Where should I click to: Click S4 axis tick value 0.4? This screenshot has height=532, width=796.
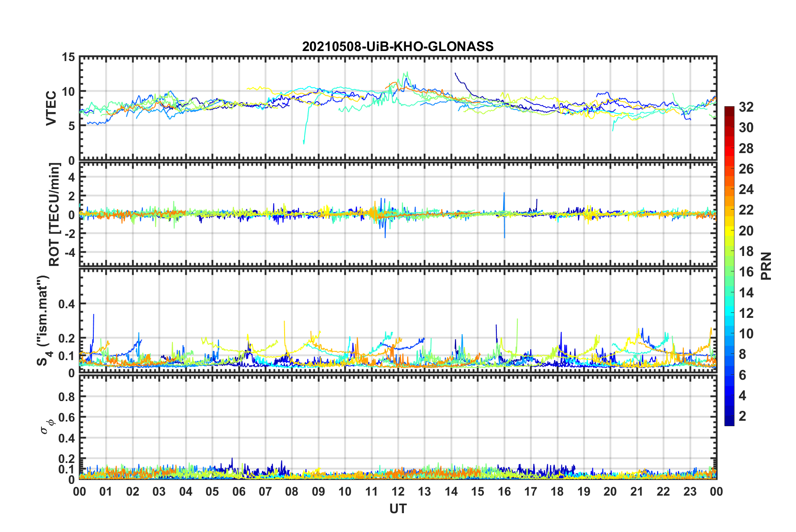pos(67,304)
